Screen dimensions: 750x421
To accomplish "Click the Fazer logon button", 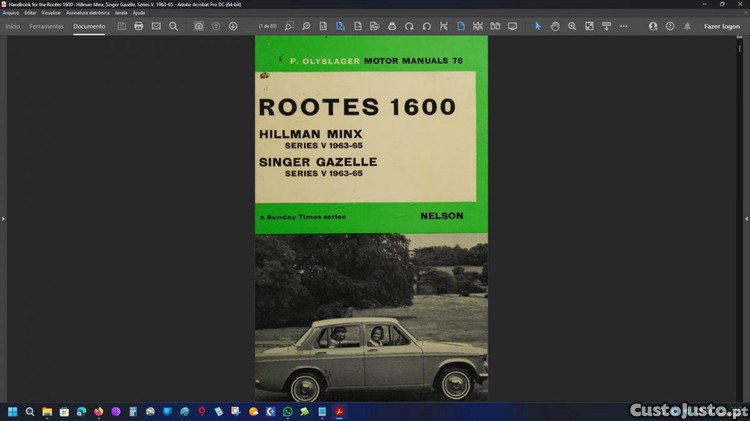I will pyautogui.click(x=721, y=26).
